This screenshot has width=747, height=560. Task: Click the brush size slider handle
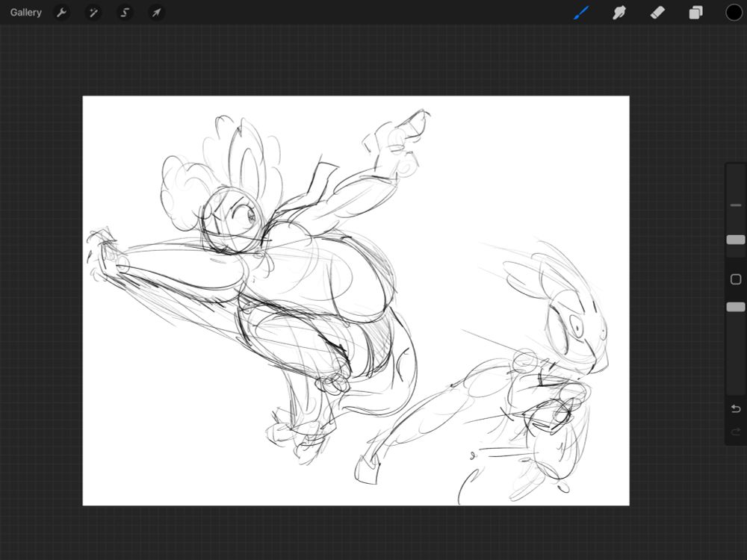click(x=736, y=240)
